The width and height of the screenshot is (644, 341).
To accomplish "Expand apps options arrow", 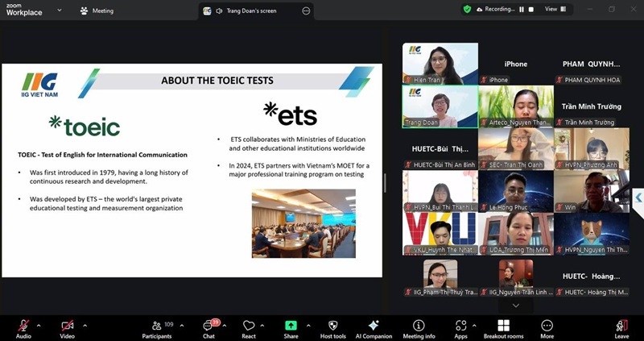I will point(474,326).
